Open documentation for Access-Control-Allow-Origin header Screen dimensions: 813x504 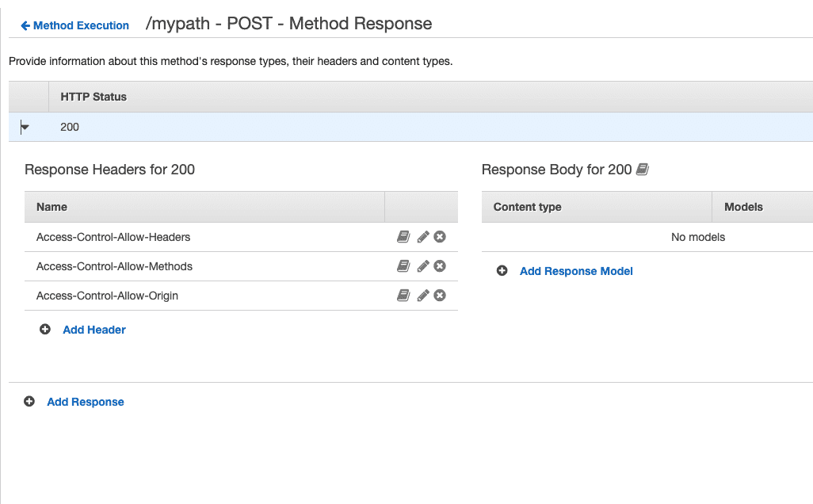click(x=403, y=296)
